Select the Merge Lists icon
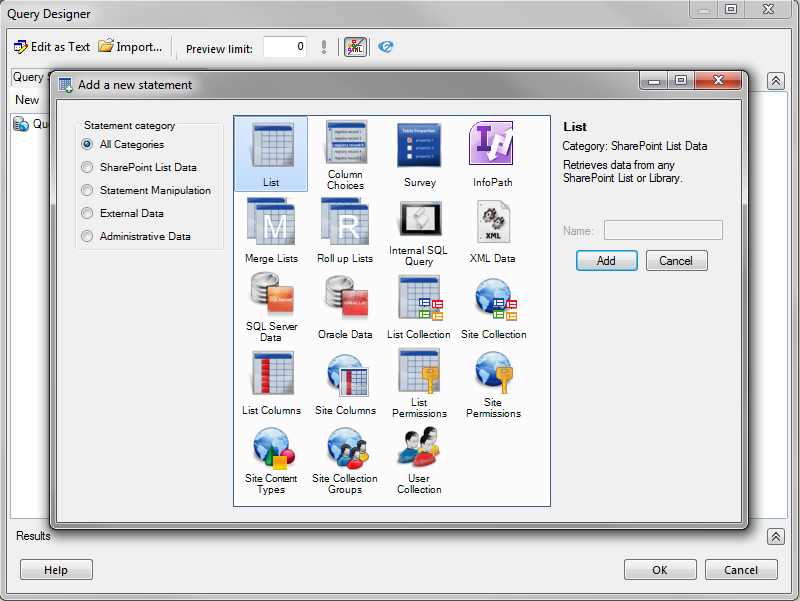 [271, 224]
